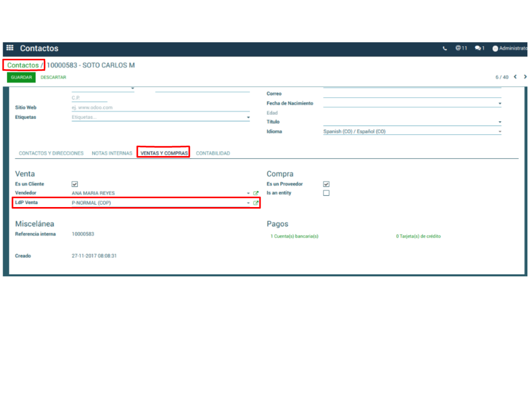The width and height of the screenshot is (532, 399).
Task: Go to next contact record arrow
Action: pos(525,77)
